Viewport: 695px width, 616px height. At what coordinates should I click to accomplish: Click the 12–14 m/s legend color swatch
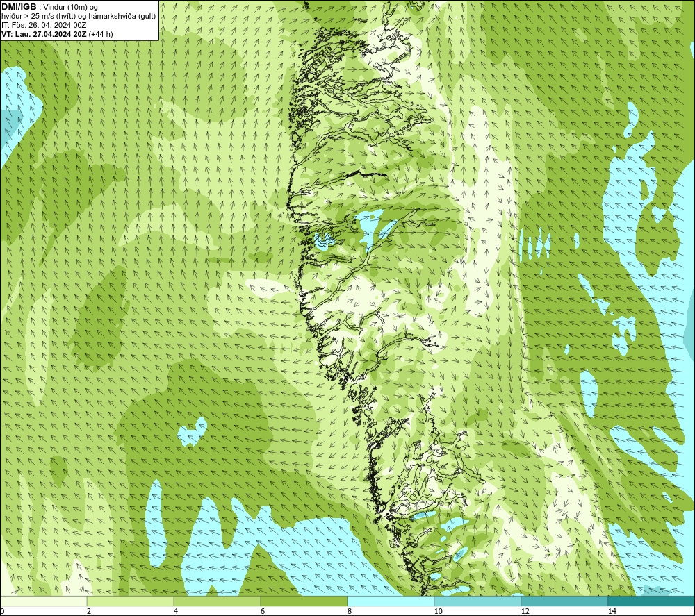coord(564,601)
